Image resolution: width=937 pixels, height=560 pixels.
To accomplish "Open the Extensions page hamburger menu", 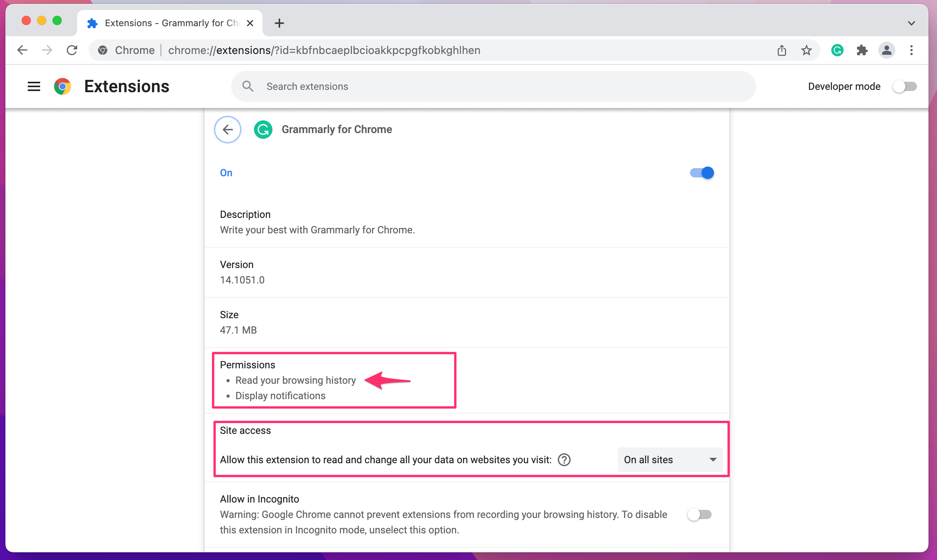I will [x=34, y=86].
